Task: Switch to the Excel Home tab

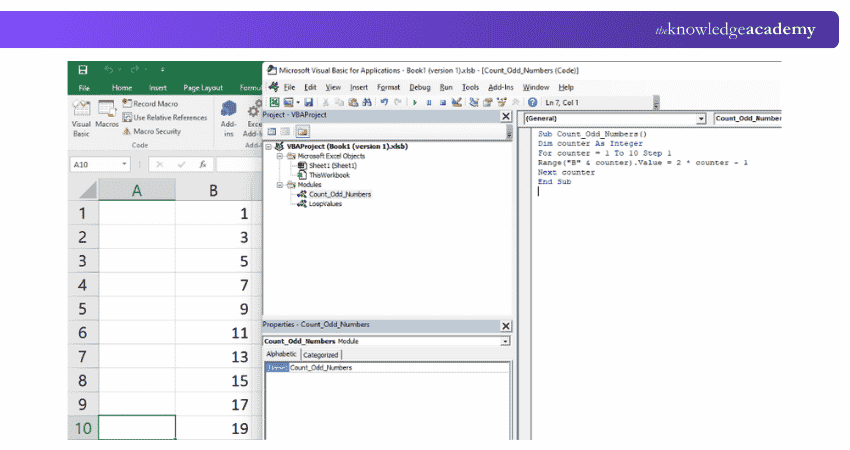Action: (122, 88)
